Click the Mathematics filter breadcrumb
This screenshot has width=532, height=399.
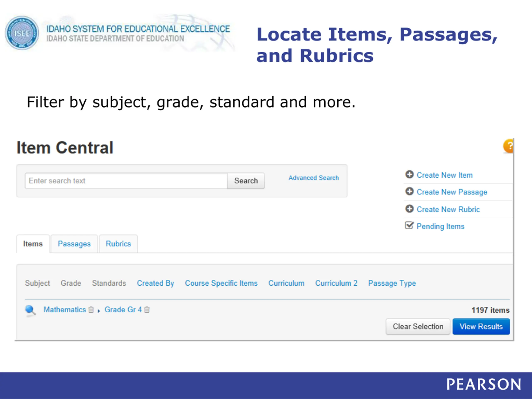click(x=65, y=310)
